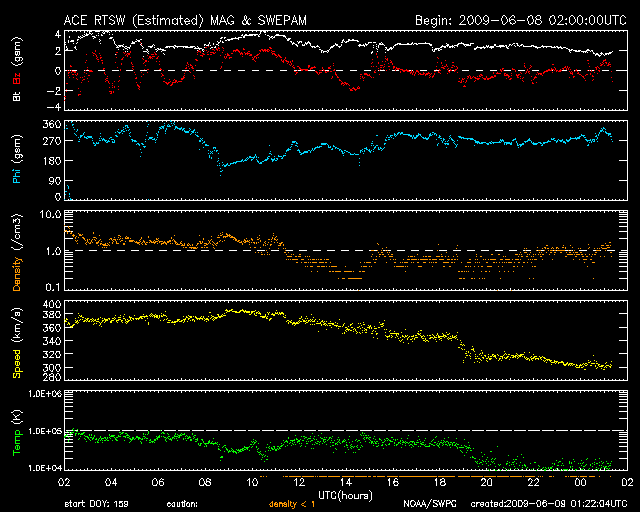The width and height of the screenshot is (640, 512).
Task: Click the 'created:2009-06-09 01:22:04UTC' footer text
Action: (549, 504)
